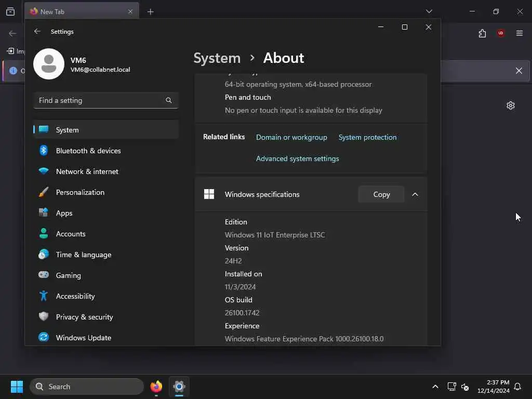Viewport: 532px width, 399px height.
Task: Click the Windows Update sync icon
Action: point(44,337)
